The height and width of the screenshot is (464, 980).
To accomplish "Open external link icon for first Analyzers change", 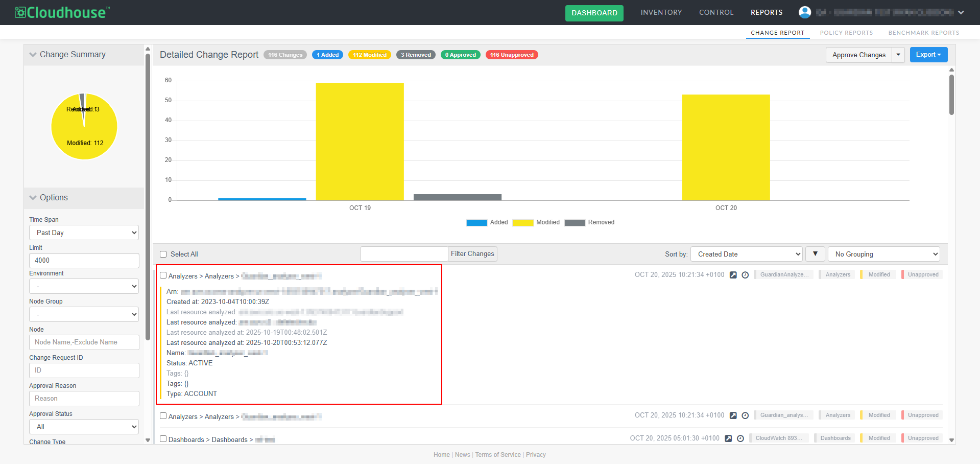I will 733,275.
